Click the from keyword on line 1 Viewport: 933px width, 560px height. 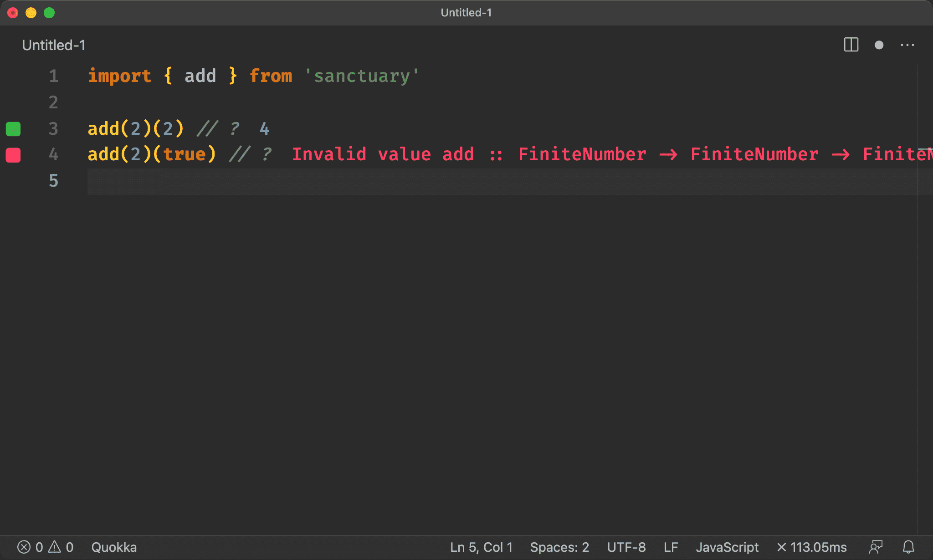tap(271, 76)
